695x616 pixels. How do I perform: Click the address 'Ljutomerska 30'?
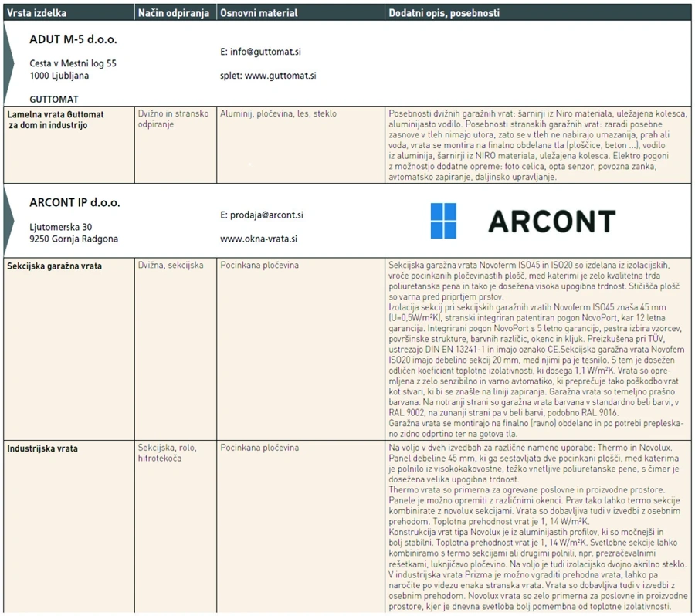(61, 227)
